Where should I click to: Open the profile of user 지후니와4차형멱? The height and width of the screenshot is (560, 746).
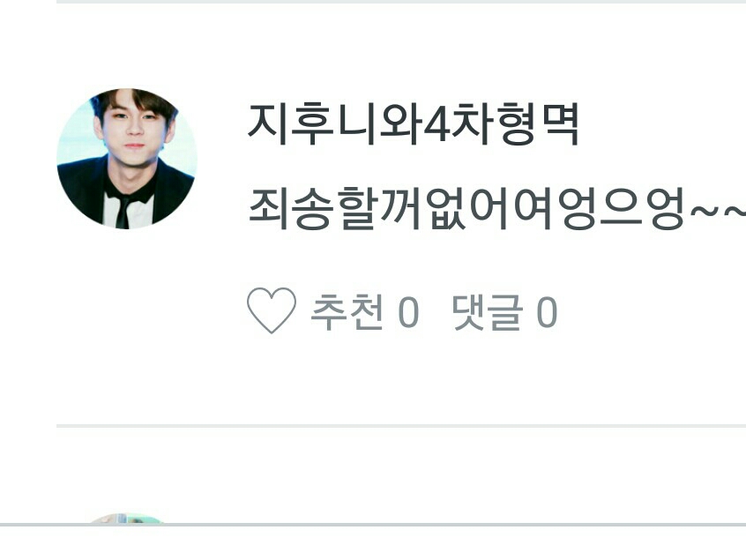pos(413,124)
